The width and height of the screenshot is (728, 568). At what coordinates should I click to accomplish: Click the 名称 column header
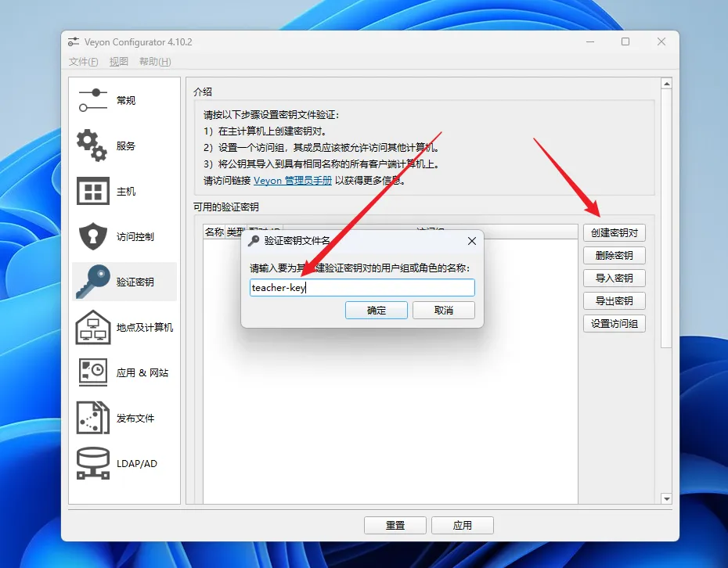point(214,232)
